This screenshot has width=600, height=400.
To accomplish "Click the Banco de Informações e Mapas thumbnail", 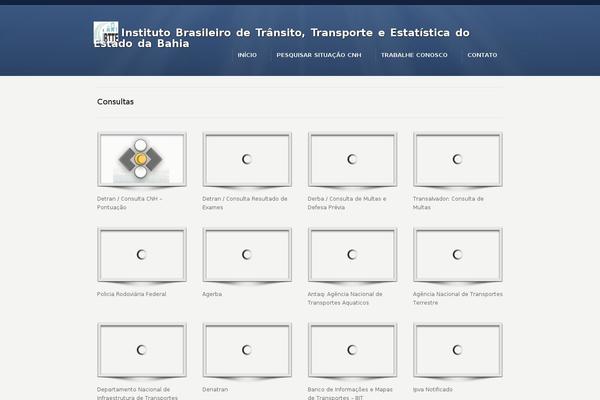I will (x=352, y=350).
